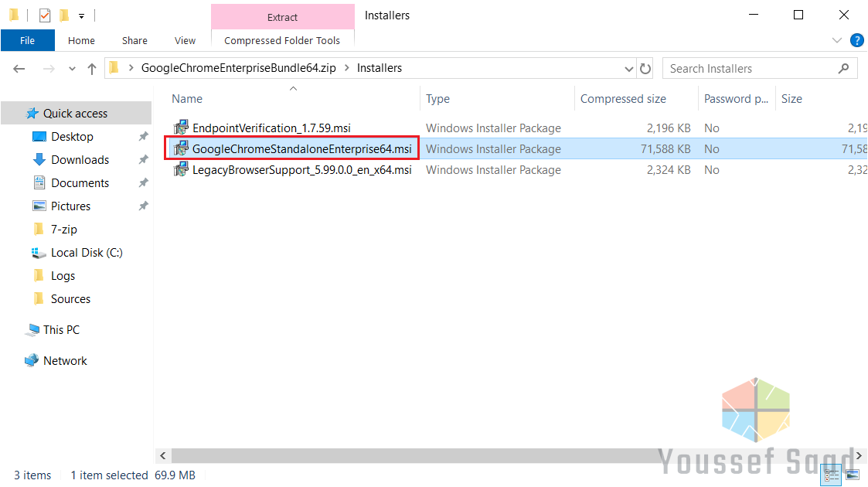Open the View ribbon tab

pyautogui.click(x=185, y=40)
